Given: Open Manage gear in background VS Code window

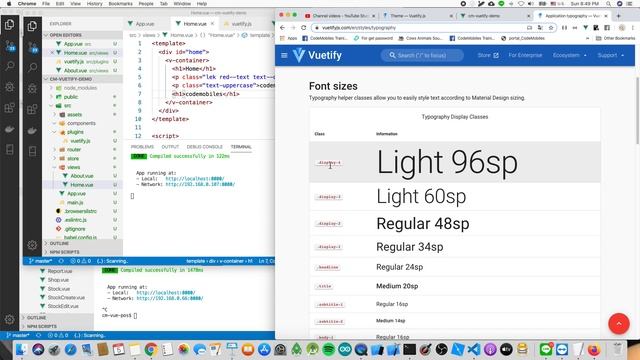Looking at the screenshot, I should [9, 319].
